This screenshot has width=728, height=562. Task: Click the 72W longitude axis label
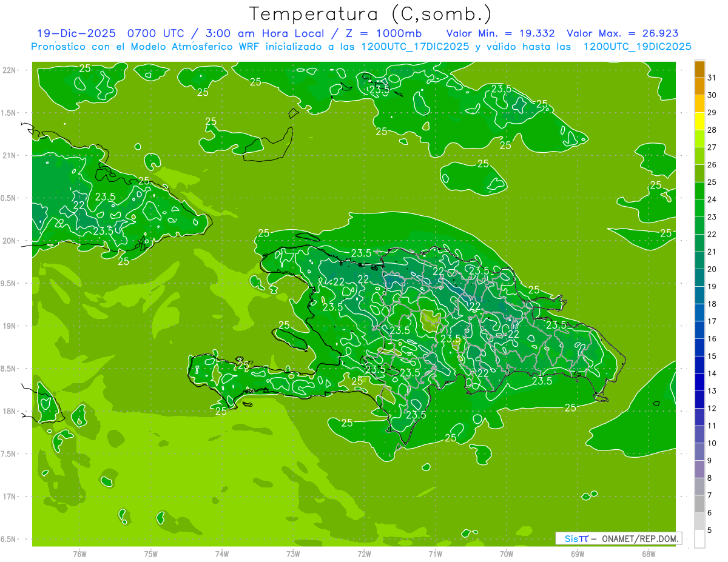point(364,554)
